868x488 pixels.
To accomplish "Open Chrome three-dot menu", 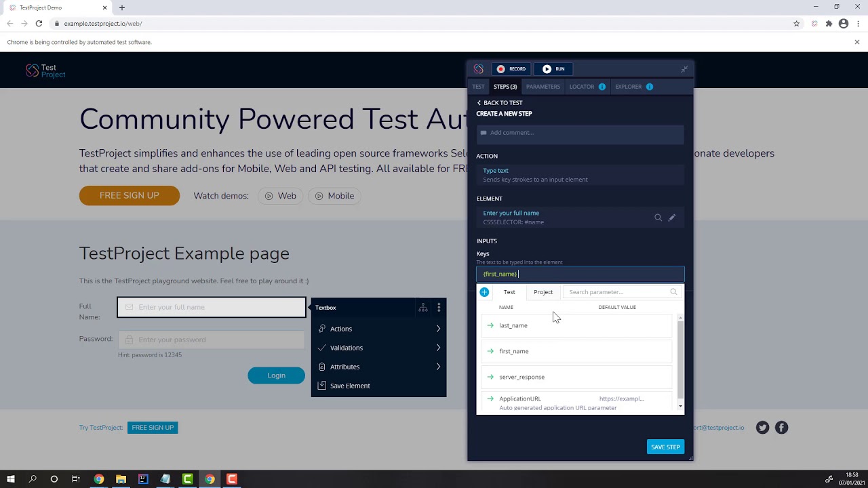I will point(857,24).
